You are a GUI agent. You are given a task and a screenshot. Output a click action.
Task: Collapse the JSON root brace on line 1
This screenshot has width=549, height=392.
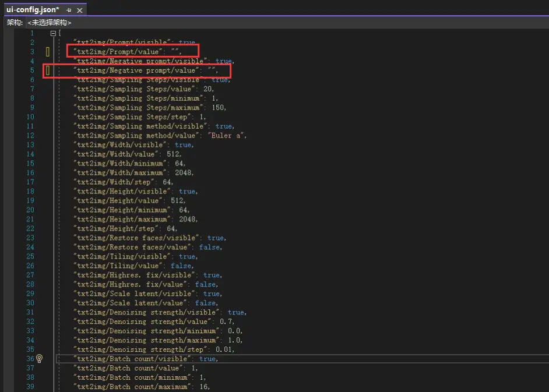tap(53, 33)
